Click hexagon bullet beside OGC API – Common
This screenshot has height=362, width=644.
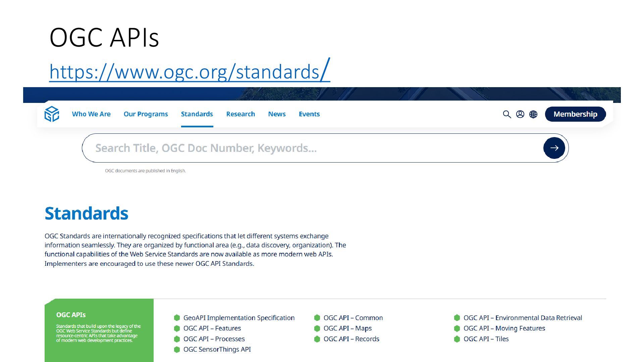(317, 318)
